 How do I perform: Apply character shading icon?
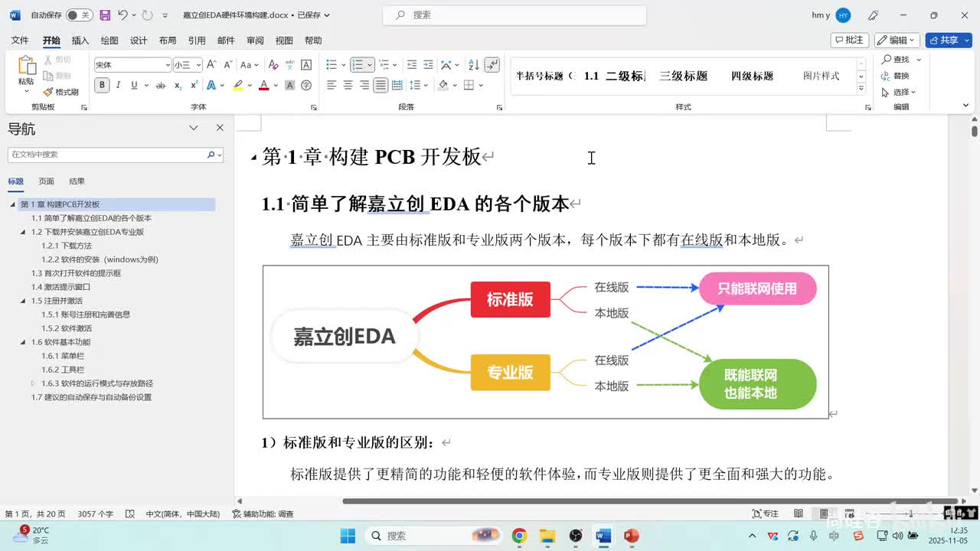tap(289, 85)
